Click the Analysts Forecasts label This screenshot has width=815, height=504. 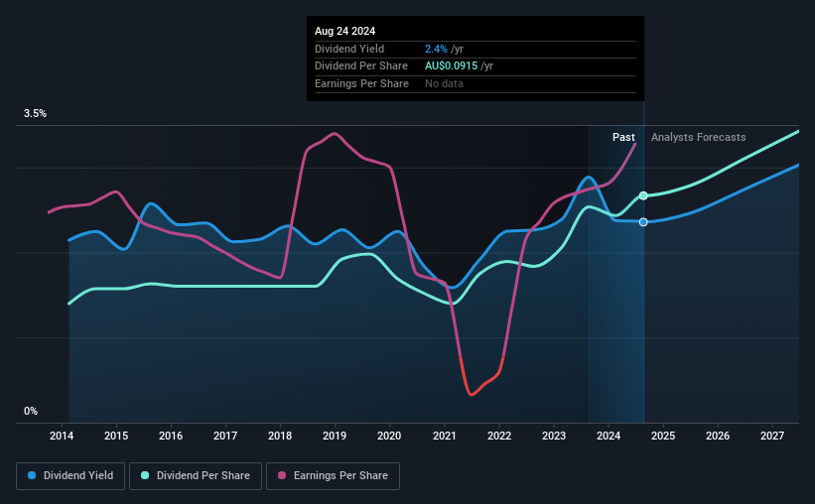tap(698, 137)
